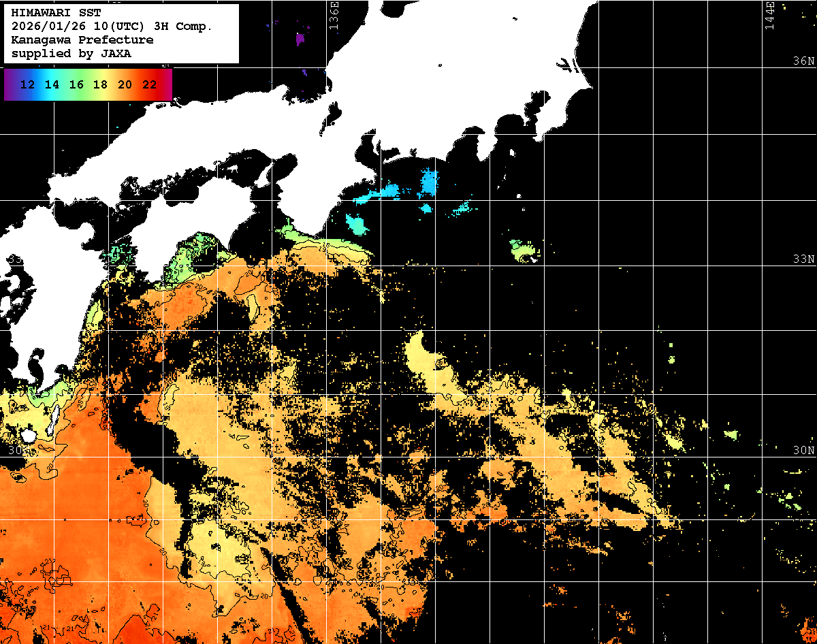The width and height of the screenshot is (817, 644).
Task: Select the Kanagawa Prefecture label
Action: 82,40
